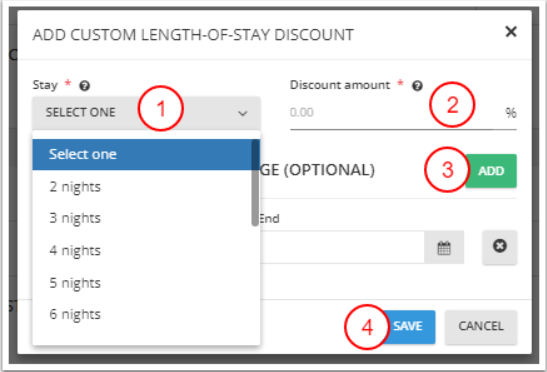This screenshot has height=372, width=547.
Task: Click the green ADD button
Action: coord(491,171)
